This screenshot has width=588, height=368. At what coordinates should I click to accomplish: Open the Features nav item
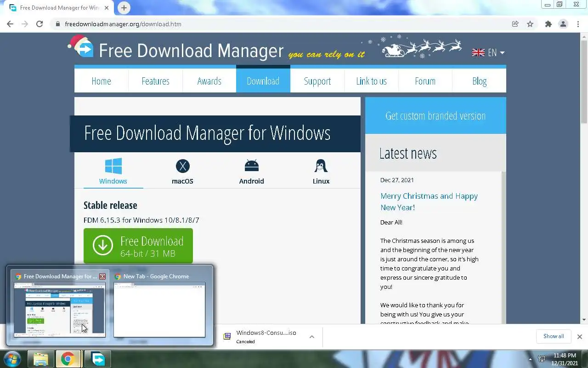pos(155,81)
